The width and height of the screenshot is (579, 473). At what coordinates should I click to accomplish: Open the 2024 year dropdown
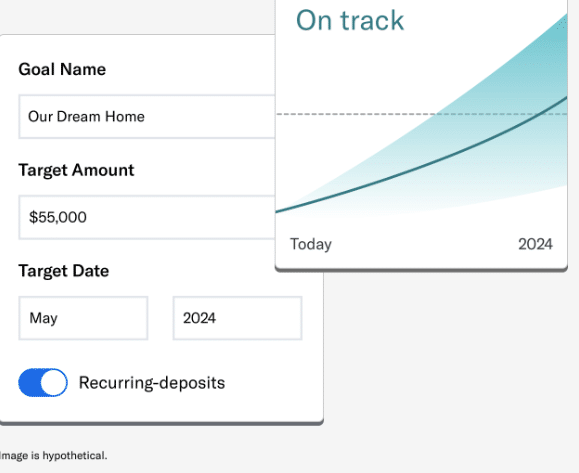[x=238, y=318]
